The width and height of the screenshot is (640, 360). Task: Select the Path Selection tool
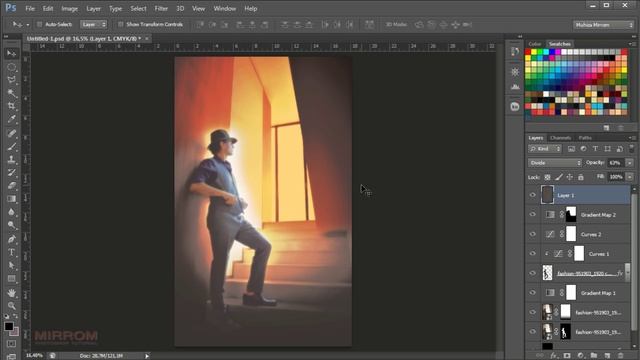11,266
